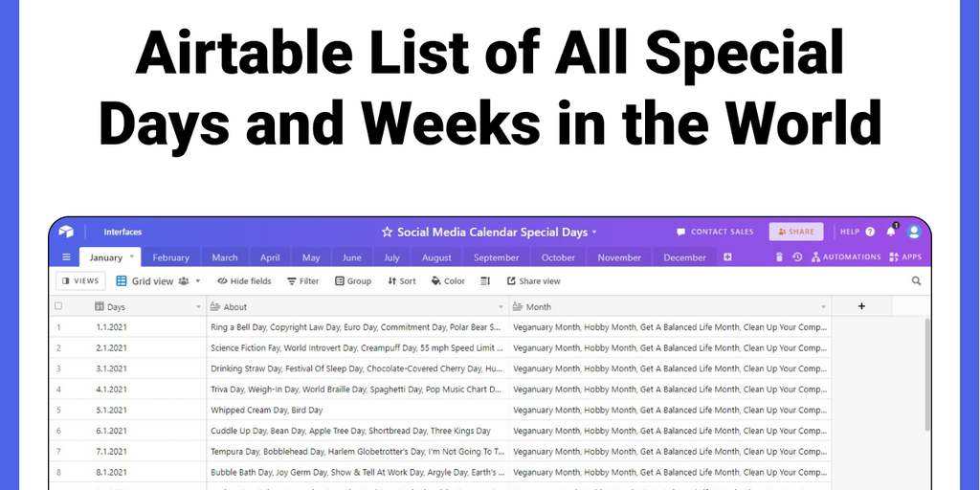Image resolution: width=980 pixels, height=490 pixels.
Task: Switch to the October tab
Action: [558, 257]
